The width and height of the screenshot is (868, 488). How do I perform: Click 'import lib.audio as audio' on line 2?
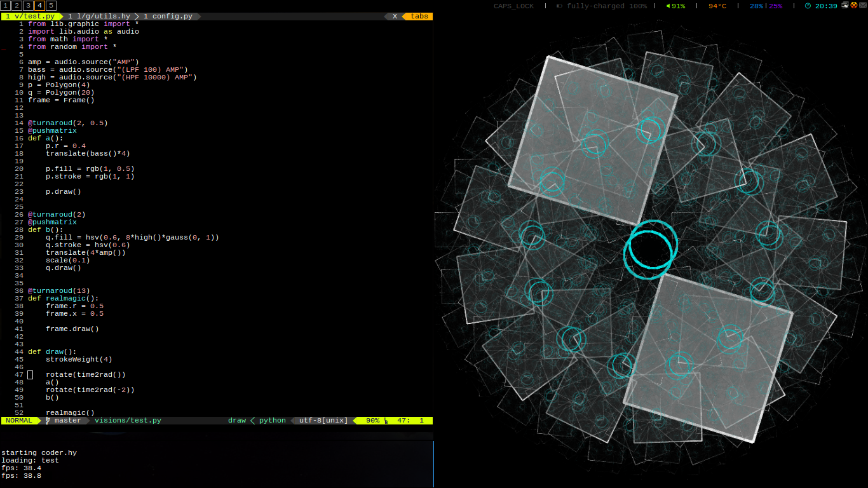[x=83, y=31]
